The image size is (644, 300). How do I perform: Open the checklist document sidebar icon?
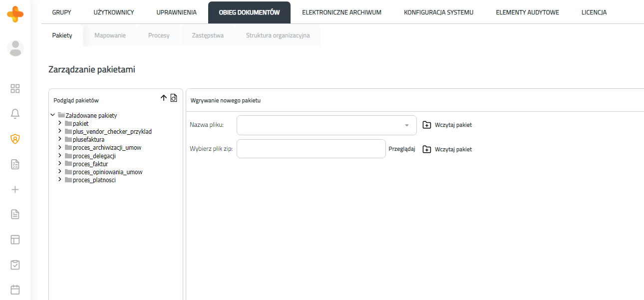tap(15, 164)
